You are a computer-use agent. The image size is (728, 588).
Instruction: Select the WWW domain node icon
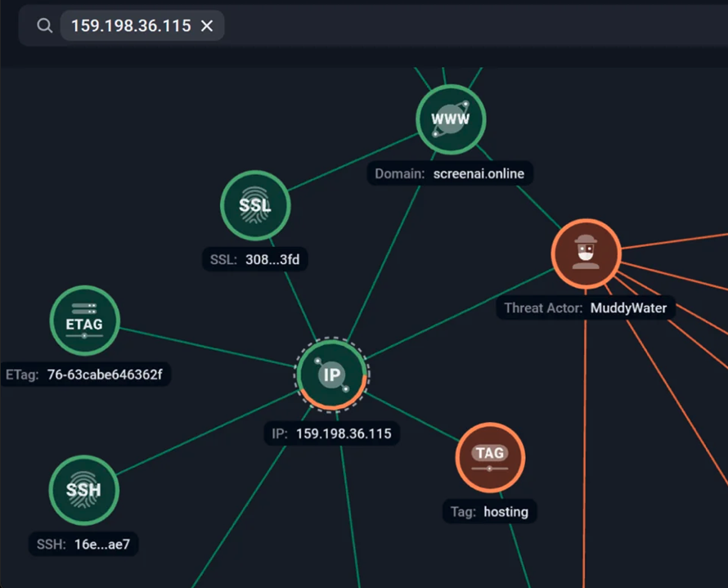pyautogui.click(x=451, y=119)
